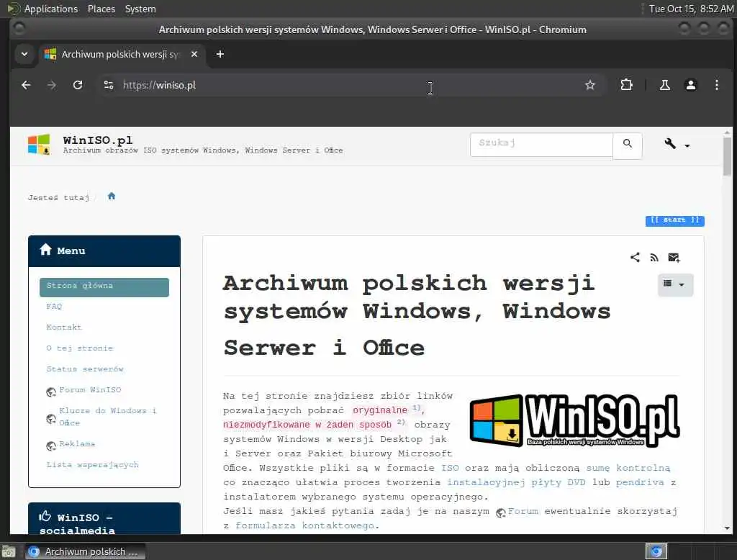This screenshot has width=737, height=560.
Task: Click the ISO link in the paragraph
Action: (450, 468)
